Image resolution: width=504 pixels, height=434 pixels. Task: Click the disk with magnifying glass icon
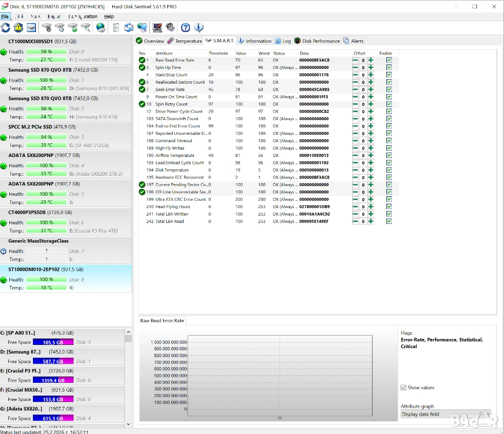click(x=86, y=28)
